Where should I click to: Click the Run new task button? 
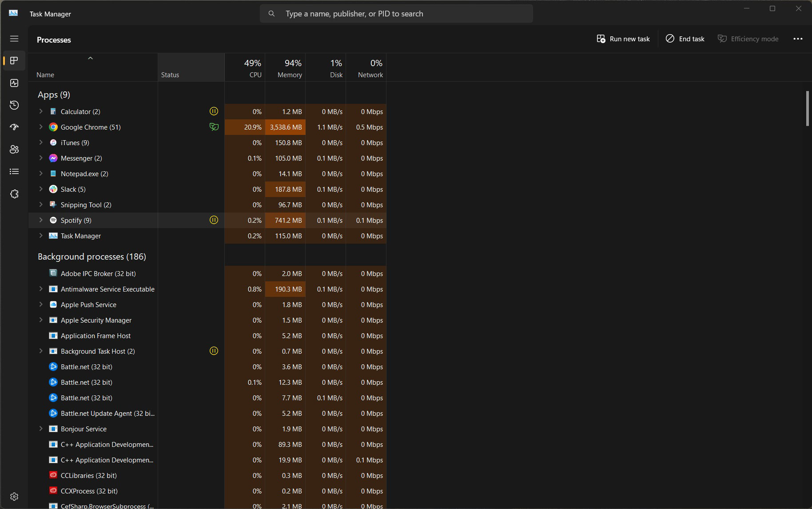tap(623, 39)
